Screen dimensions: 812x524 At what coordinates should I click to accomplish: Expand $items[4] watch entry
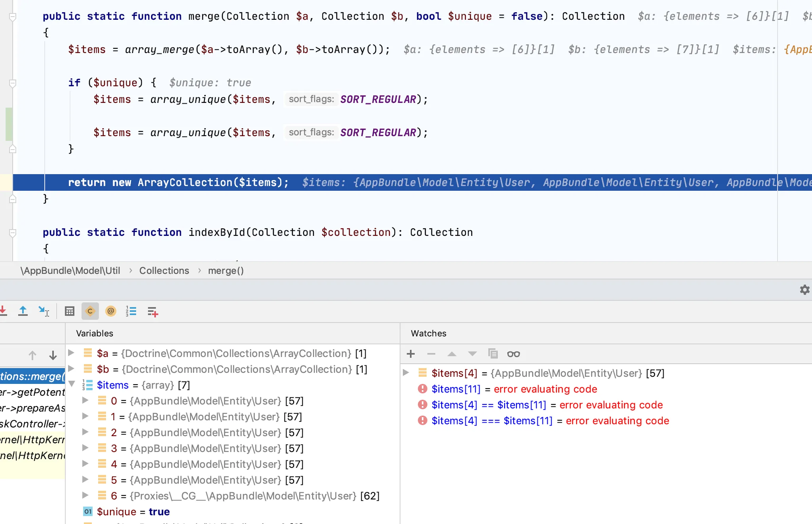[x=406, y=373]
